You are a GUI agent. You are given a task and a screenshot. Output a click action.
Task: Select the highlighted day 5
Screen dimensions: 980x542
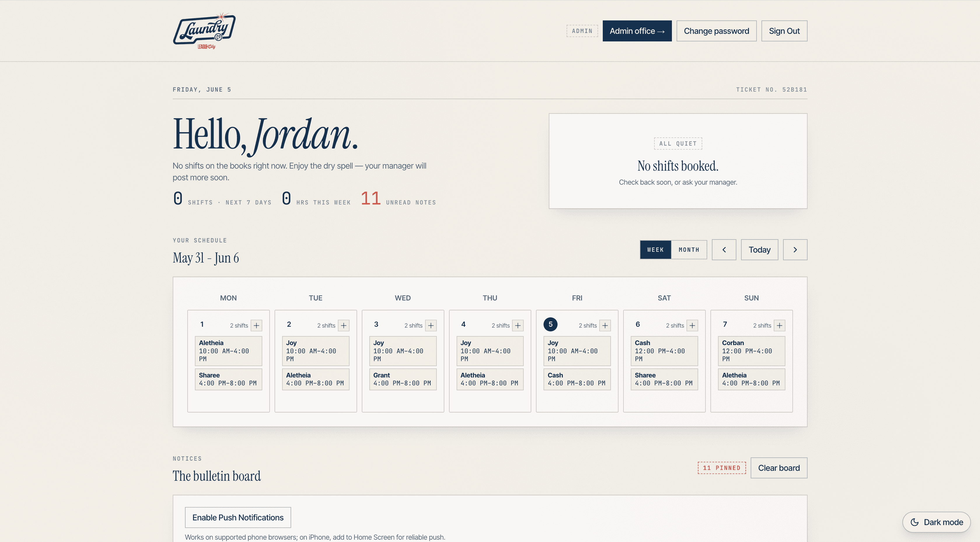pos(551,324)
